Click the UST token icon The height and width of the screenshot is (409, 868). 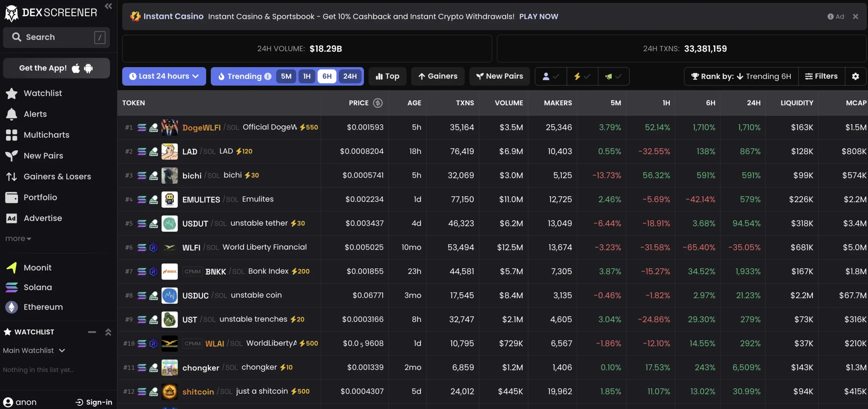pos(170,320)
